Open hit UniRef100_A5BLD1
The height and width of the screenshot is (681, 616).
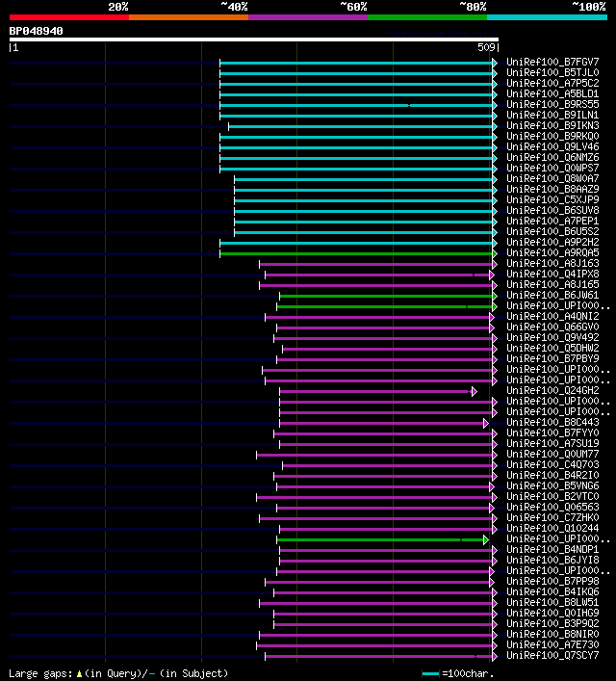[552, 93]
